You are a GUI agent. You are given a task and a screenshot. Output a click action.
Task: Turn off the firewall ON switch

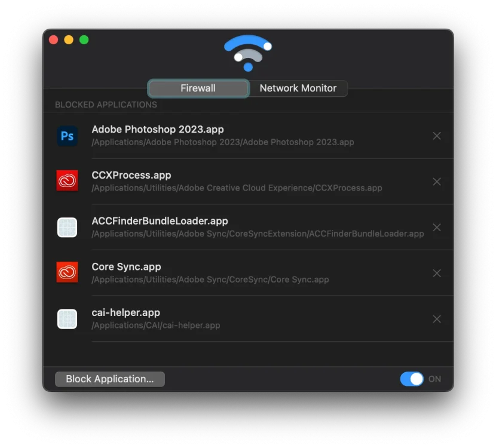coord(412,379)
